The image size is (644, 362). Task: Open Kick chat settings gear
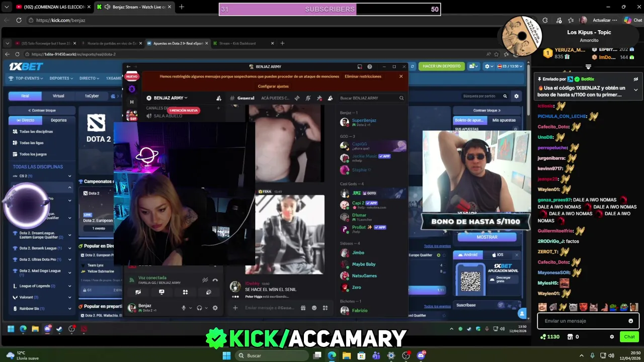point(612,337)
